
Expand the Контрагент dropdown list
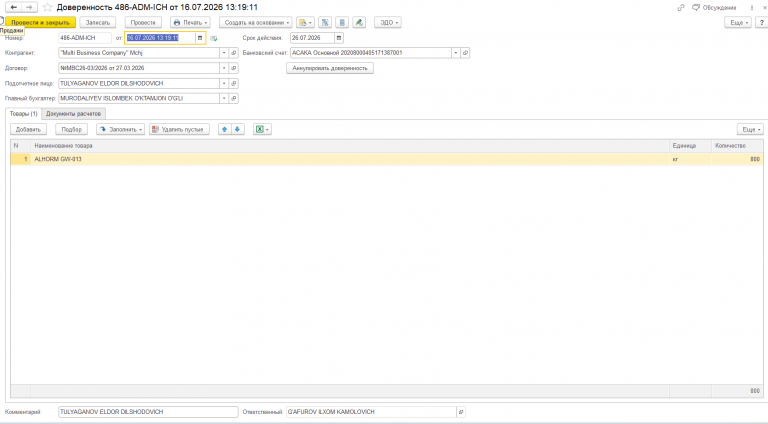click(x=224, y=53)
